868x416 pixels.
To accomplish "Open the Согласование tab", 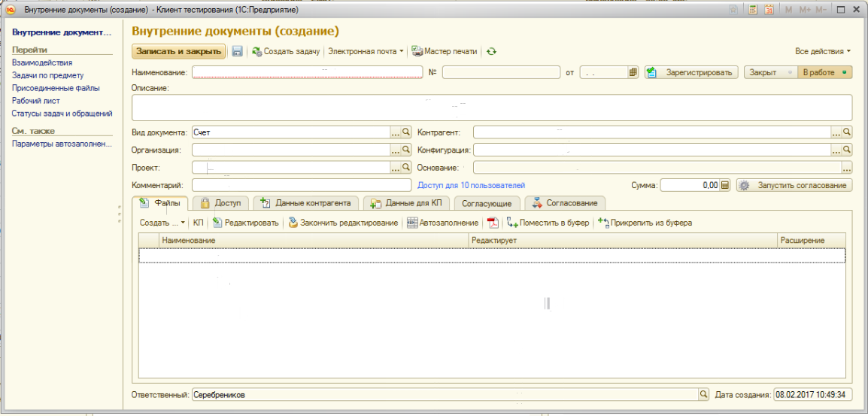I will (x=565, y=203).
